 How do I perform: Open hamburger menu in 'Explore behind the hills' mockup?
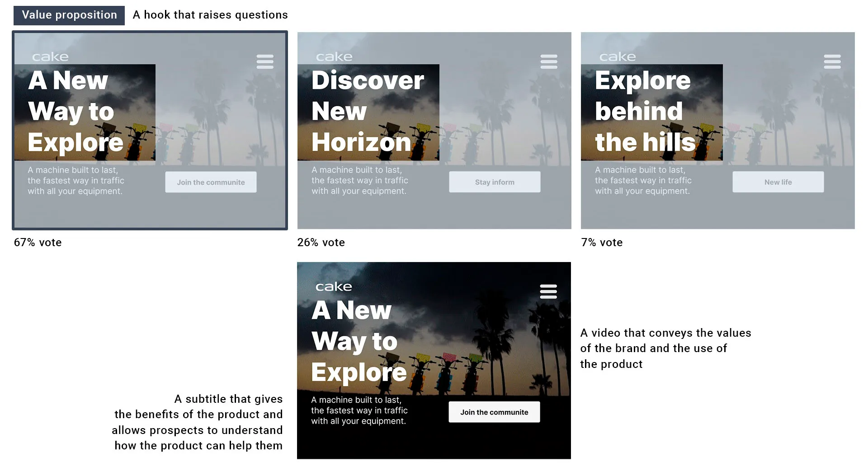(x=832, y=62)
